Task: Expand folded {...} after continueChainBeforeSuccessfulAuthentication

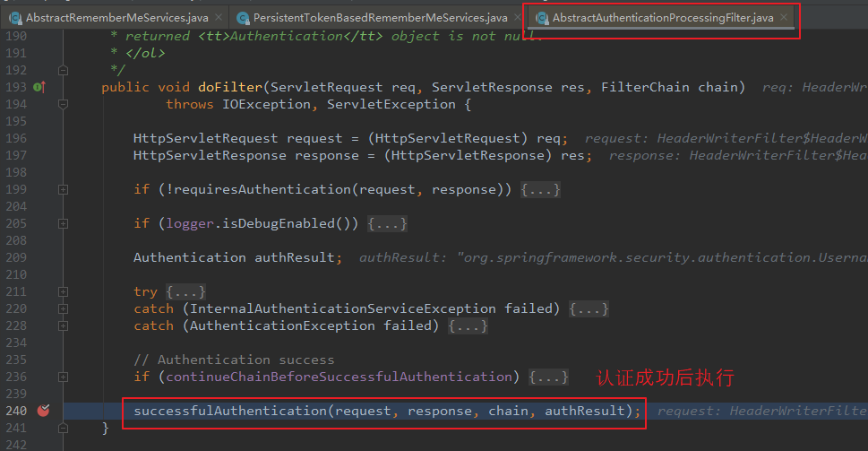Action: [548, 377]
